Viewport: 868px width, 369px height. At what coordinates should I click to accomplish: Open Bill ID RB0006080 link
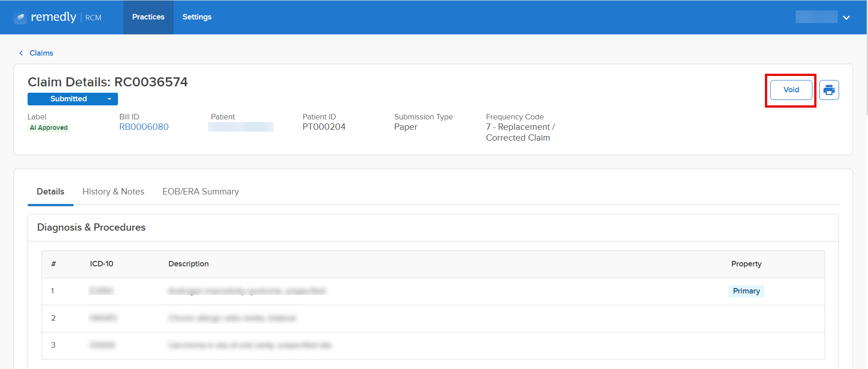pyautogui.click(x=144, y=127)
